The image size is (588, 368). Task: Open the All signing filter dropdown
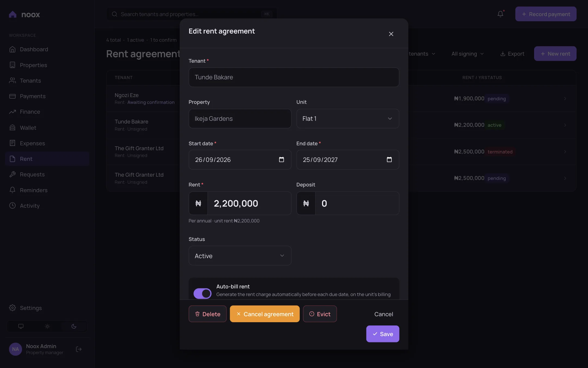(x=467, y=54)
